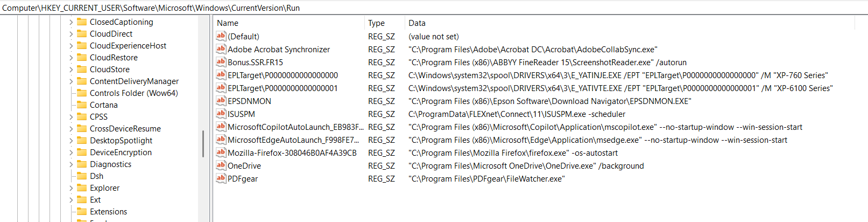The height and width of the screenshot is (222, 868).
Task: Click the icon beside Adobe Acrobat Synchronizer
Action: point(221,49)
